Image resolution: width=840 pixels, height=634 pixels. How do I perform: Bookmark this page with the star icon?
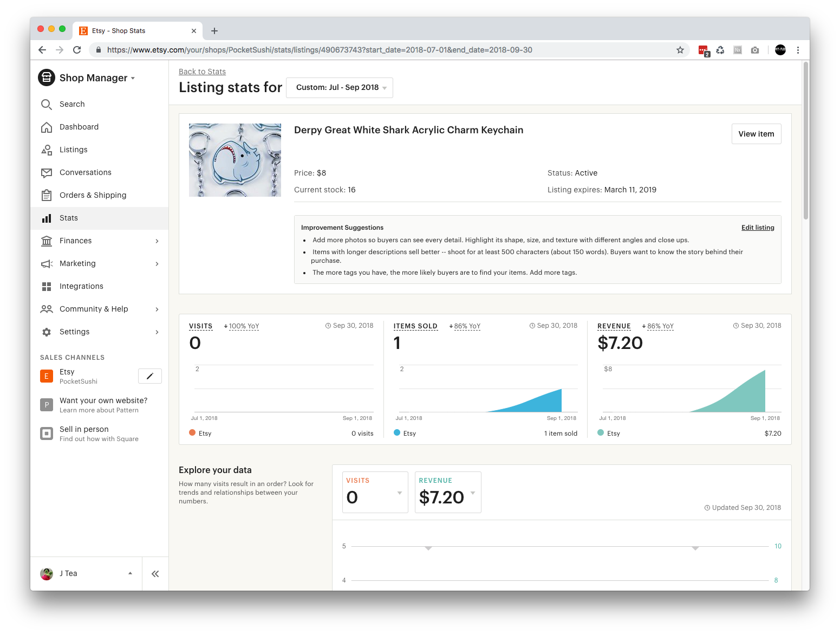pyautogui.click(x=680, y=50)
